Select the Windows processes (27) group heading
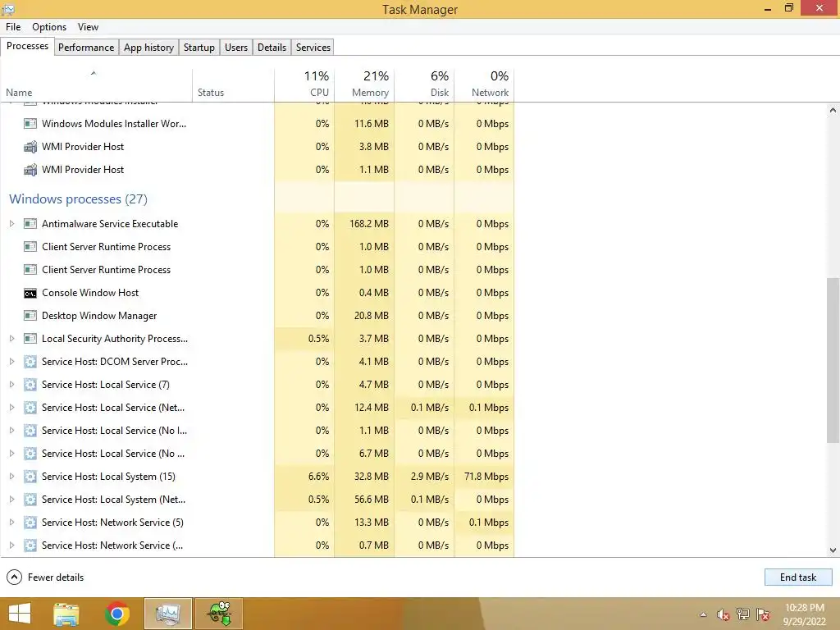The height and width of the screenshot is (630, 840). tap(78, 199)
